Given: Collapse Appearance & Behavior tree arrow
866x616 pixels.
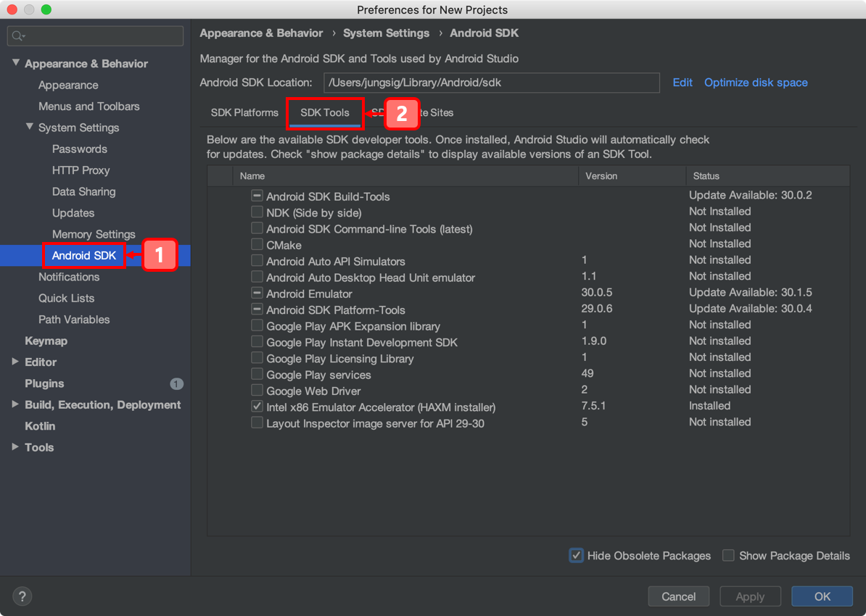Looking at the screenshot, I should 15,63.
